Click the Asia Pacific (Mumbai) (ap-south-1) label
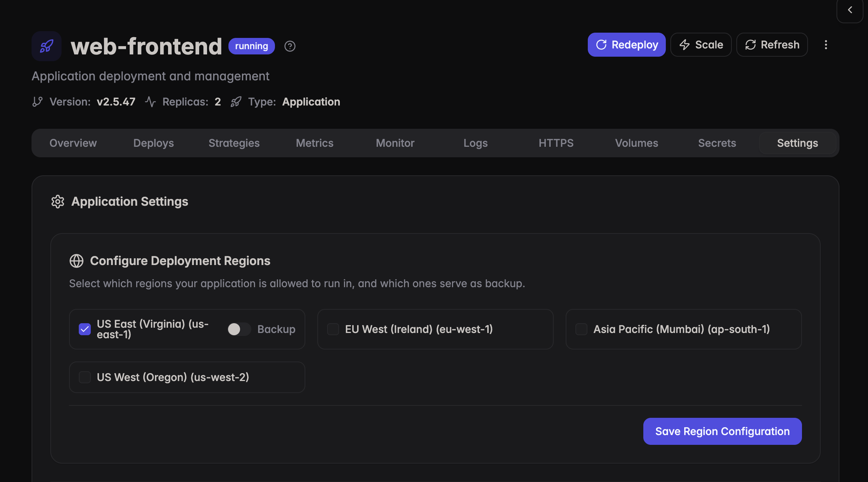Screen dimensions: 868x482 [682, 329]
